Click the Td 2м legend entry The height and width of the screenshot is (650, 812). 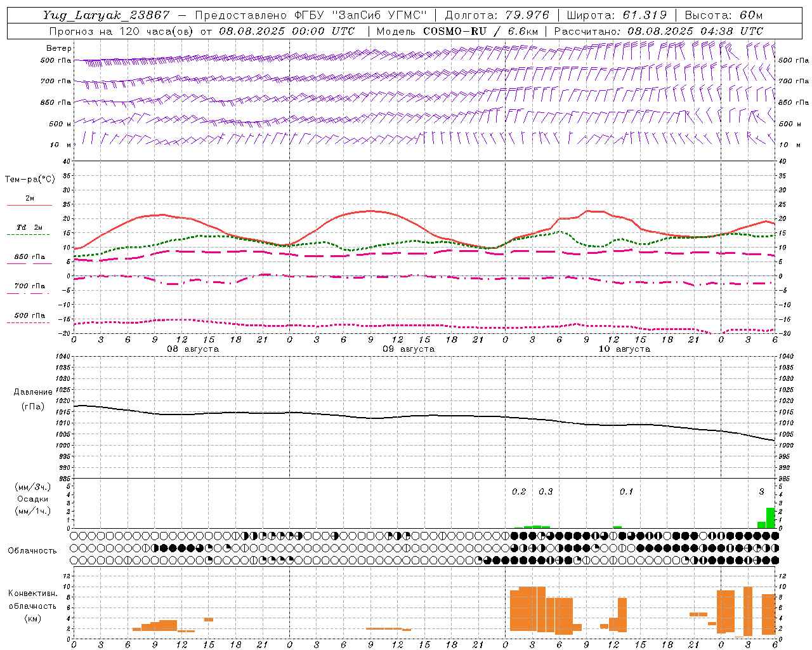[30, 227]
